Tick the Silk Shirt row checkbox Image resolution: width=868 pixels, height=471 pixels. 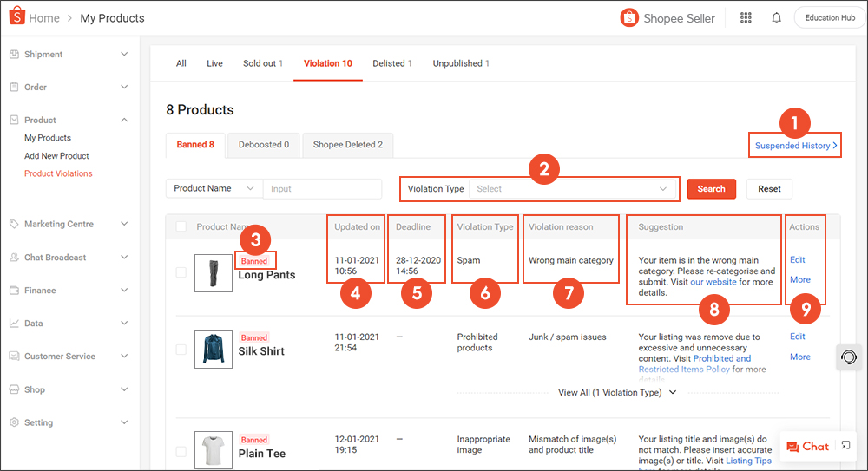pos(181,349)
